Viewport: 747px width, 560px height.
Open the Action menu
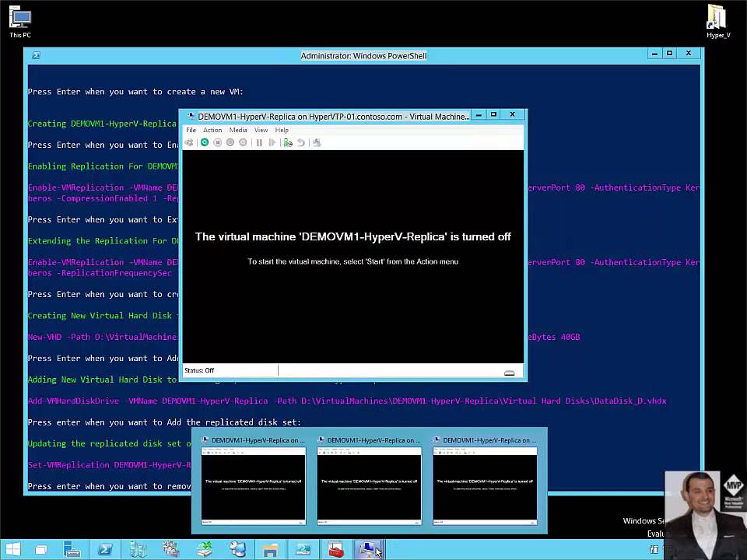[x=212, y=130]
